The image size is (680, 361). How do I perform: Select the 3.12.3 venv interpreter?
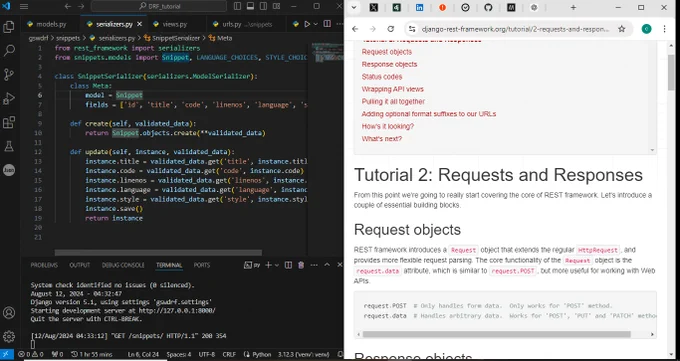click(x=304, y=354)
